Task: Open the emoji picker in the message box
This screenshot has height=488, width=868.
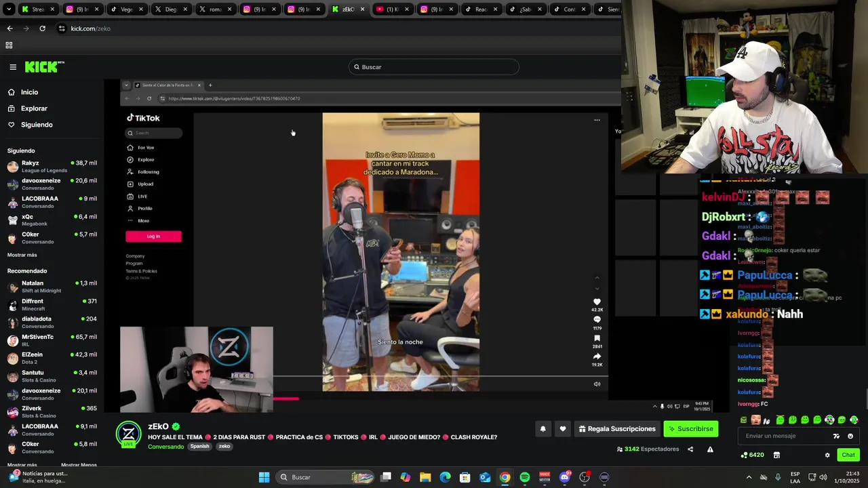Action: [x=850, y=436]
